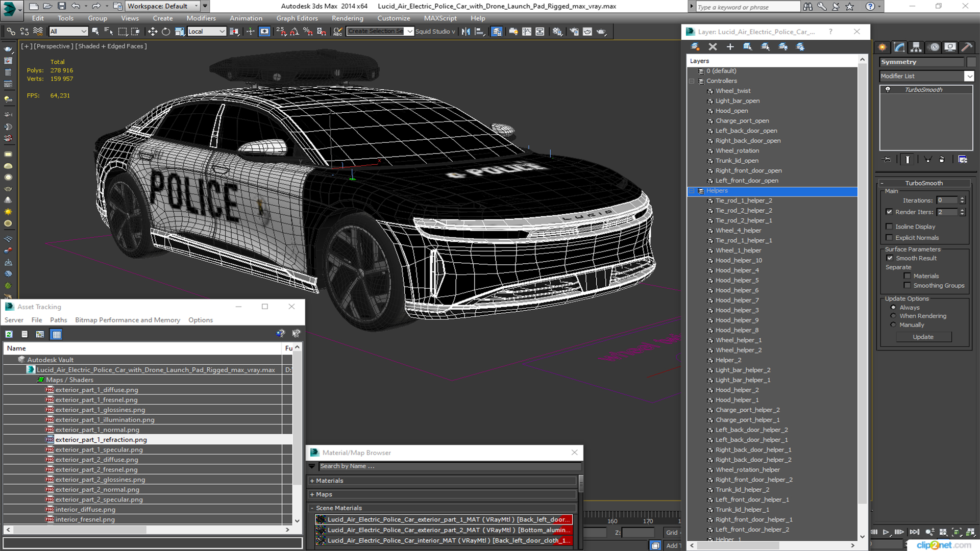The image size is (980, 551).
Task: Open the Motion command panel tab
Action: pos(934,47)
